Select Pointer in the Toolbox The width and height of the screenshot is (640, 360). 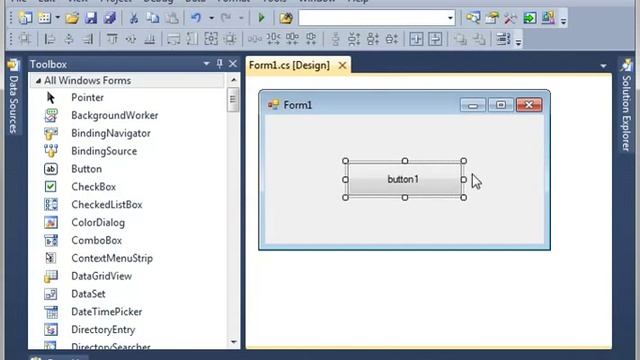coord(87,98)
